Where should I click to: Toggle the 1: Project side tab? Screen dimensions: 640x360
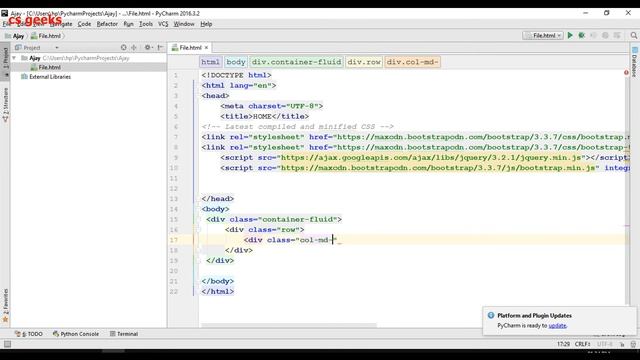5,61
